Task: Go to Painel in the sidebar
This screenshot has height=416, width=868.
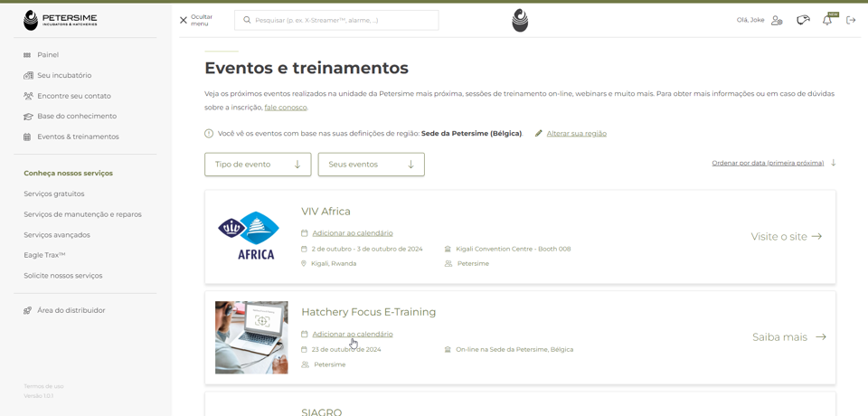Action: click(x=48, y=55)
